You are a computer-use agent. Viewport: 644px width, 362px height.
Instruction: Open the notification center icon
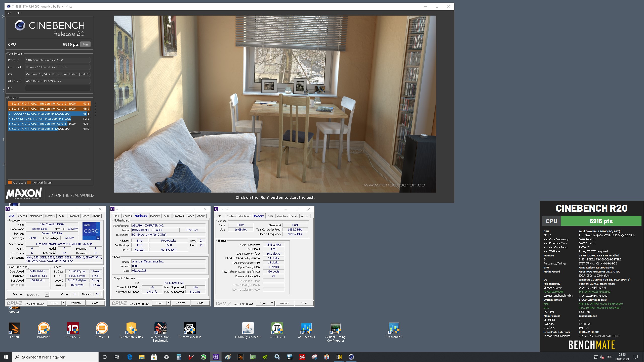[x=636, y=357]
